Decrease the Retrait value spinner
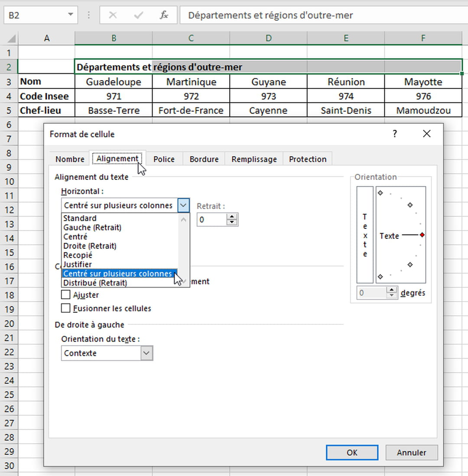Image resolution: width=468 pixels, height=476 pixels. [232, 222]
